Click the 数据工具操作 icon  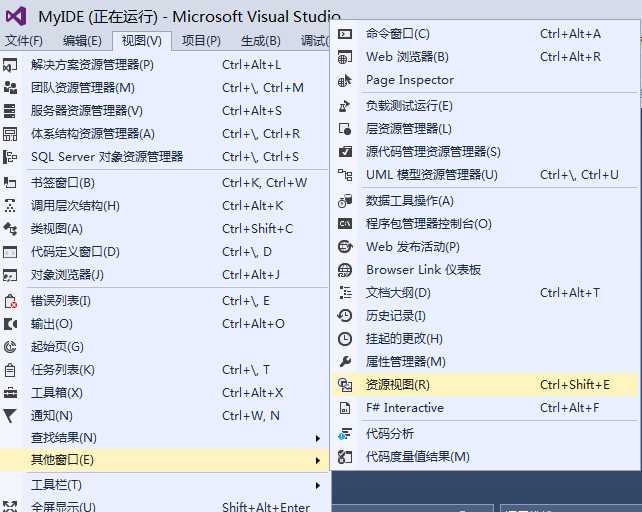(x=345, y=201)
